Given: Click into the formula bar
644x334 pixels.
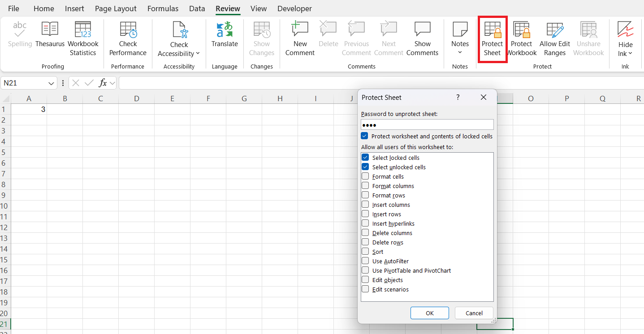Looking at the screenshot, I should (x=381, y=83).
